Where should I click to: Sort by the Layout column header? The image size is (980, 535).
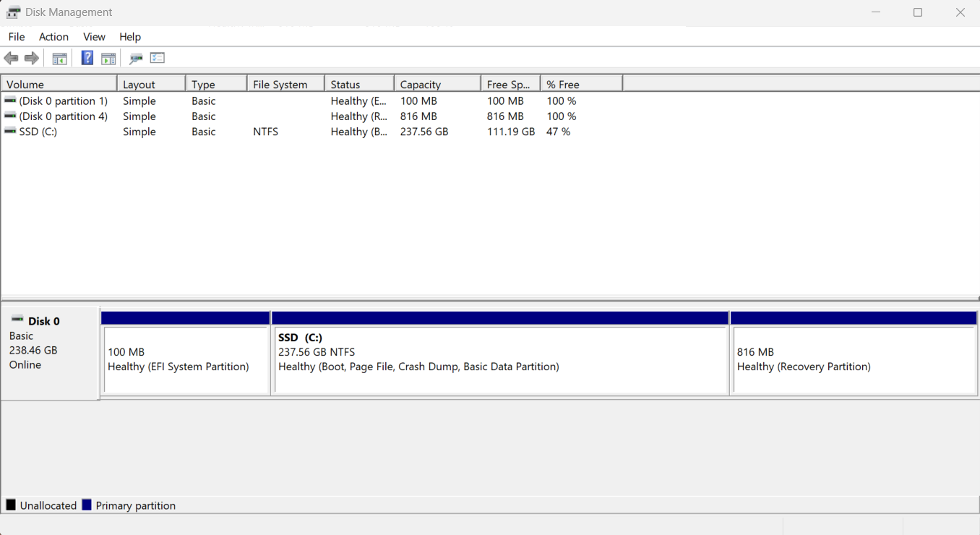click(151, 84)
